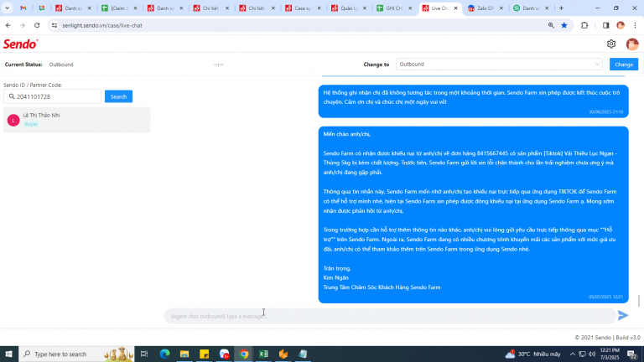The image size is (644, 362).
Task: Send the message with the paper plane icon
Action: [x=623, y=315]
